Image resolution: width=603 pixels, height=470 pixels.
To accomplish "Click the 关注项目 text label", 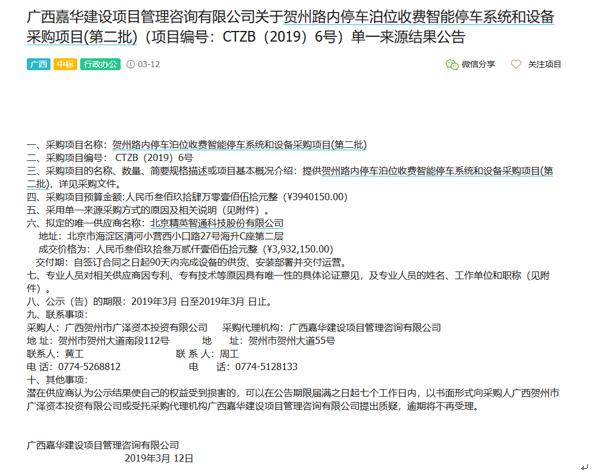I will pos(545,64).
